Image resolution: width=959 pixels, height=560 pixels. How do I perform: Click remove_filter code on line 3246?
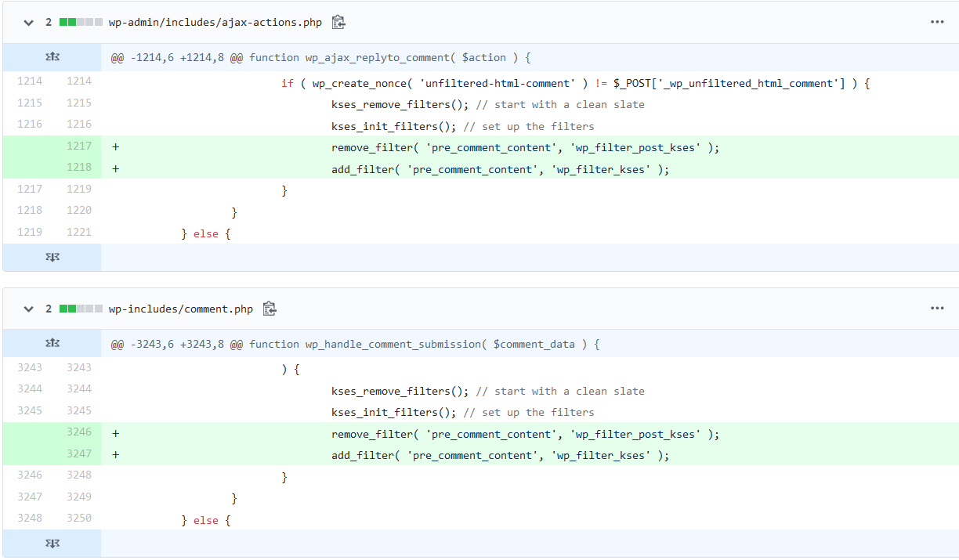(x=525, y=435)
